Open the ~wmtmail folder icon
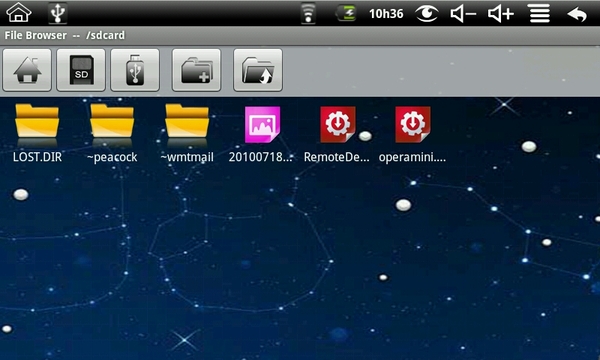This screenshot has width=600, height=360. point(187,122)
